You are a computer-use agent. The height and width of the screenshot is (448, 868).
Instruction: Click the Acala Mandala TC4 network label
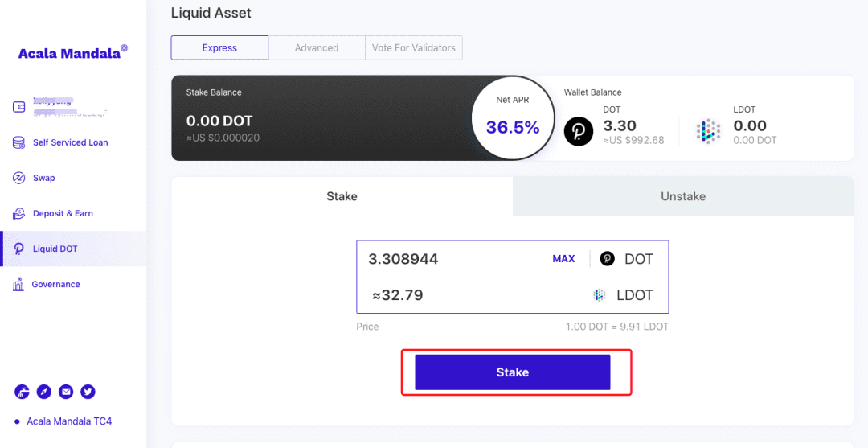pyautogui.click(x=69, y=421)
